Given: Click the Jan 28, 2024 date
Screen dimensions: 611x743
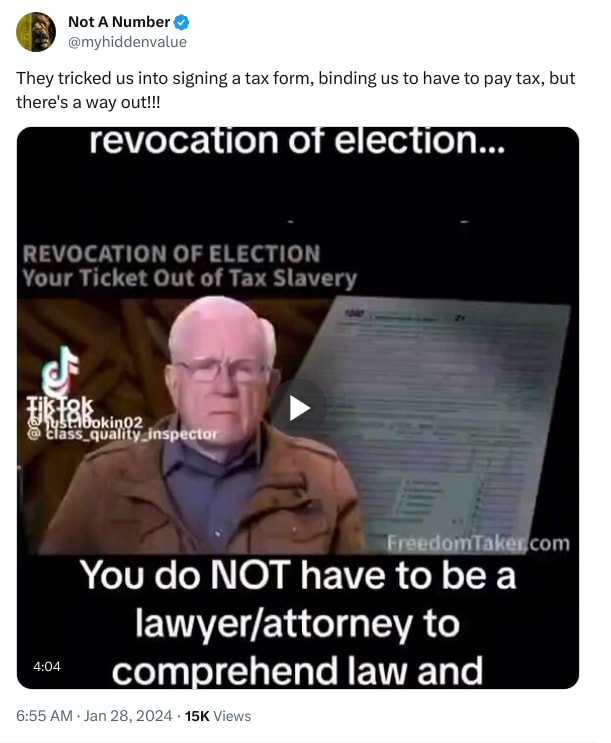Looking at the screenshot, I should coord(128,716).
